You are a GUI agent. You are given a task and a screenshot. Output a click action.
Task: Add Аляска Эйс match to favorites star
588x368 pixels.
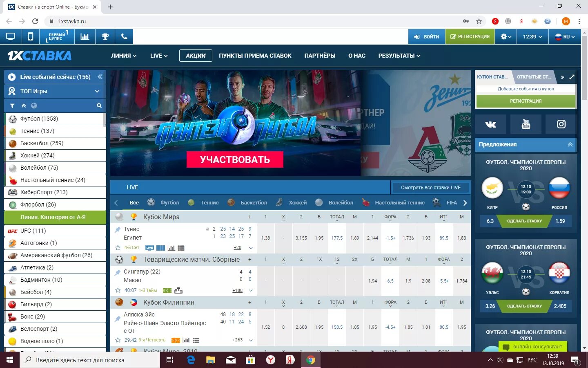(x=118, y=340)
